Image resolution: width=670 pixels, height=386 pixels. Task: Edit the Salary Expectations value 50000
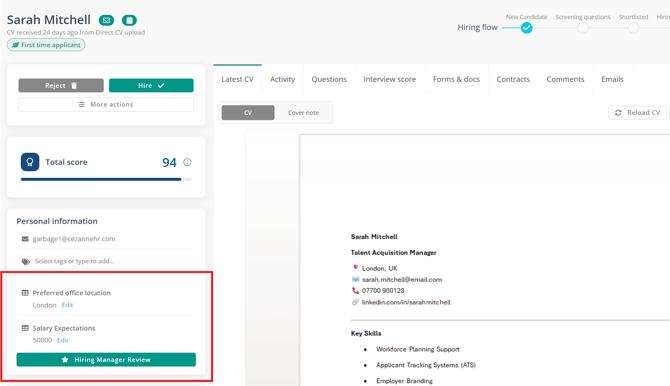coord(63,340)
